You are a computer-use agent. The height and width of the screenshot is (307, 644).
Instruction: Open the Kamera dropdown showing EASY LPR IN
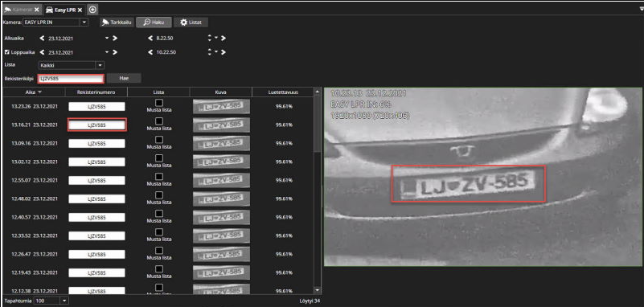pos(84,23)
